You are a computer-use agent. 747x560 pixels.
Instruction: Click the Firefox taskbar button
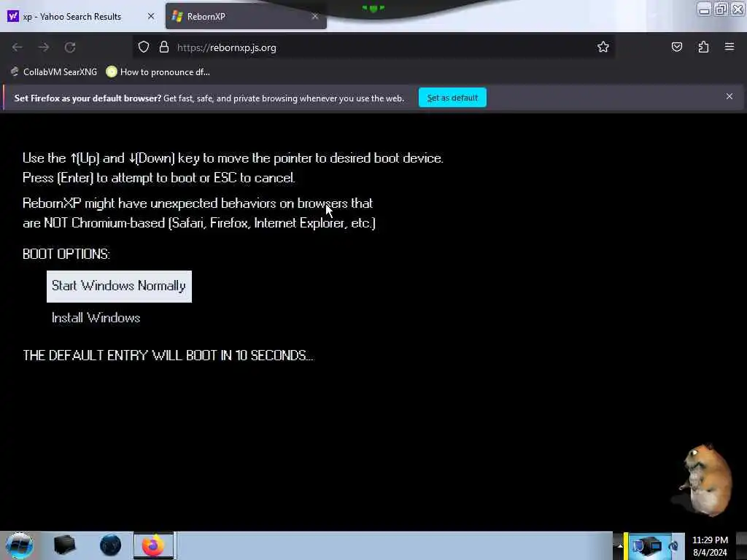click(x=153, y=545)
